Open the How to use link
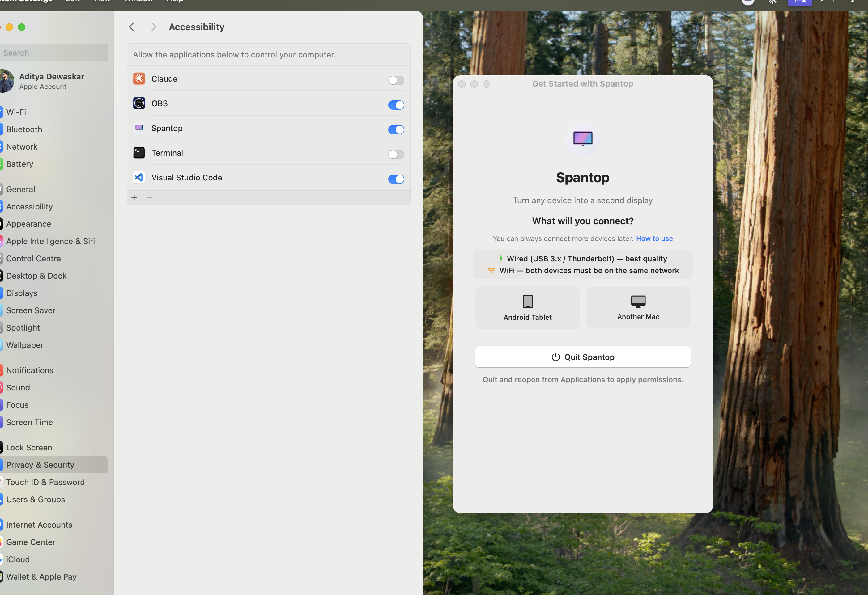 (654, 238)
